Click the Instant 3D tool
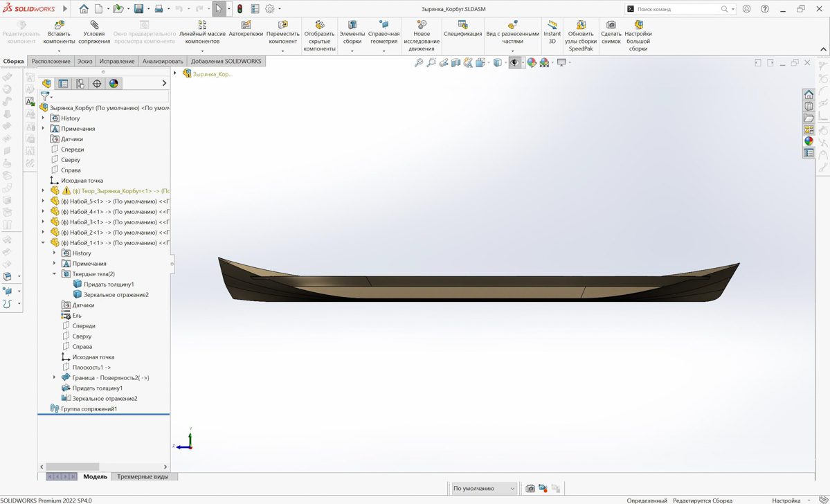830x504 pixels. (x=552, y=25)
